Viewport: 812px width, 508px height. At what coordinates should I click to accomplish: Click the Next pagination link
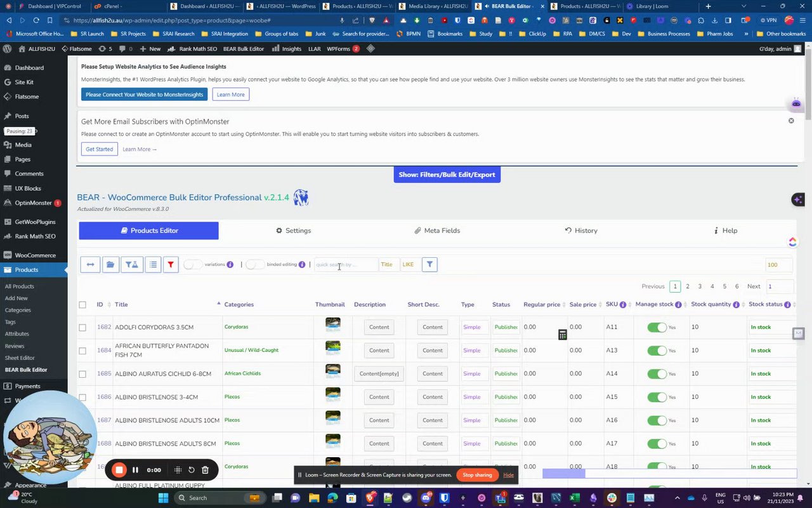754,286
